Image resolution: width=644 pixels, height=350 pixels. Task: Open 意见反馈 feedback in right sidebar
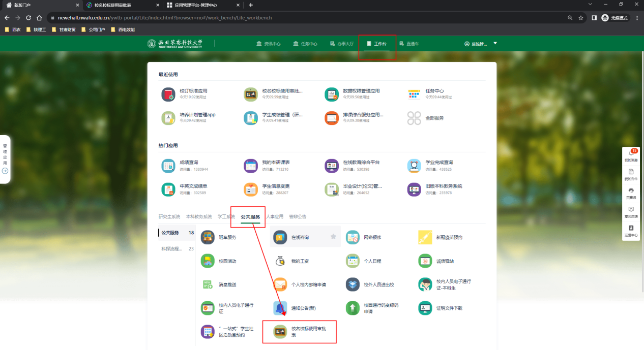click(631, 212)
